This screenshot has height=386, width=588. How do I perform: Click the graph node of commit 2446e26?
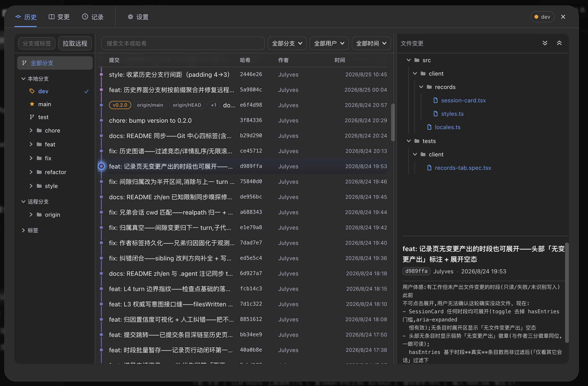101,74
